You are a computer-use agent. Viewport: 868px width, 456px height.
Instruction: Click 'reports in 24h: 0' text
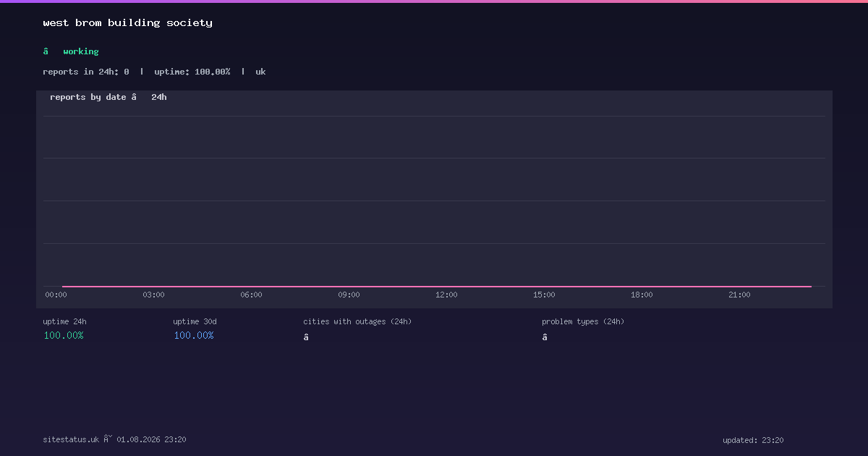click(86, 72)
